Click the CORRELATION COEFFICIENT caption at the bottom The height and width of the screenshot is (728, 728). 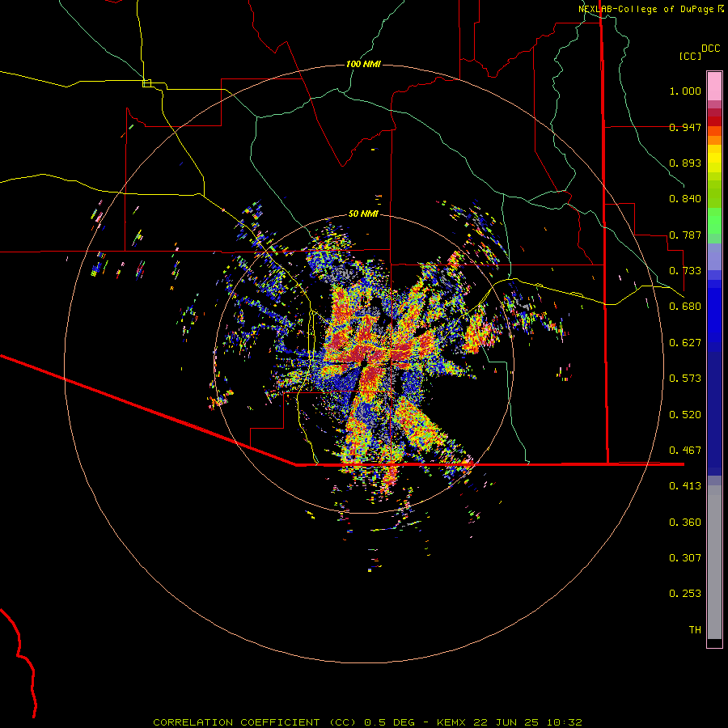(367, 722)
